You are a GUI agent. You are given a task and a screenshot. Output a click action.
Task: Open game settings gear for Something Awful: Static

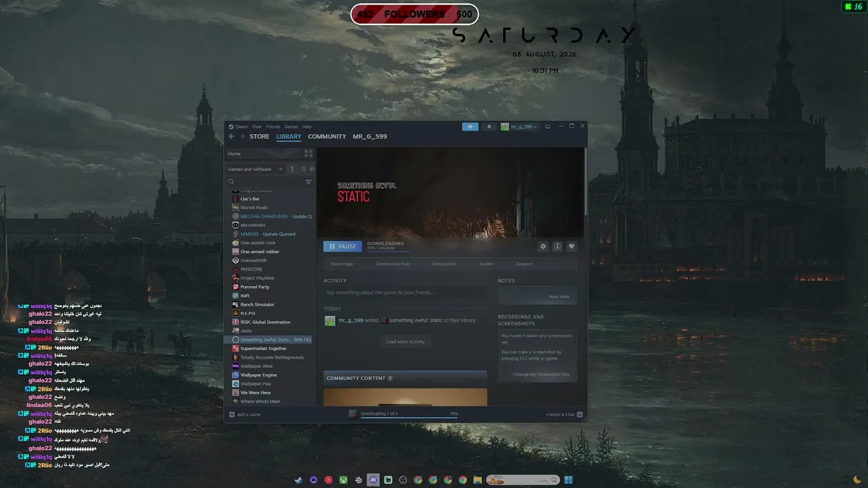point(542,247)
